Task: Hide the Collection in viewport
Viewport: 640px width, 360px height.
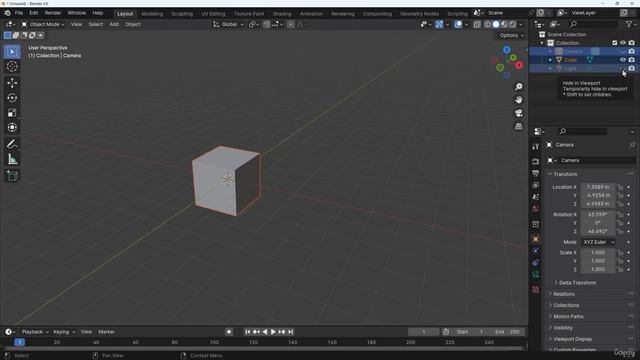Action: pyautogui.click(x=623, y=43)
